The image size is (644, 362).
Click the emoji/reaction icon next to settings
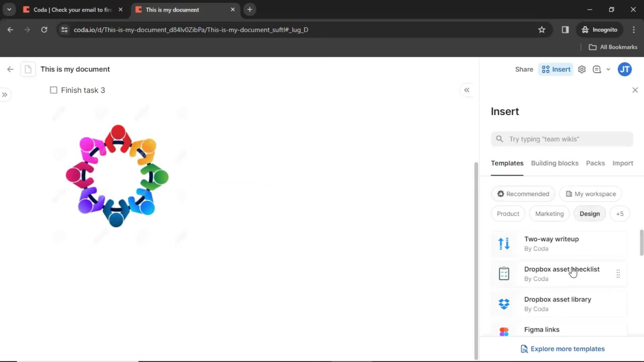click(x=597, y=69)
